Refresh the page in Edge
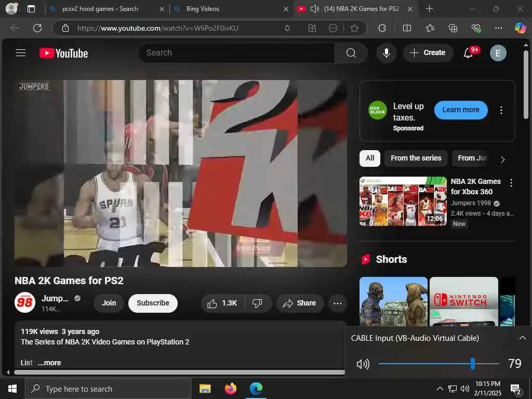This screenshot has height=399, width=532. (x=37, y=28)
